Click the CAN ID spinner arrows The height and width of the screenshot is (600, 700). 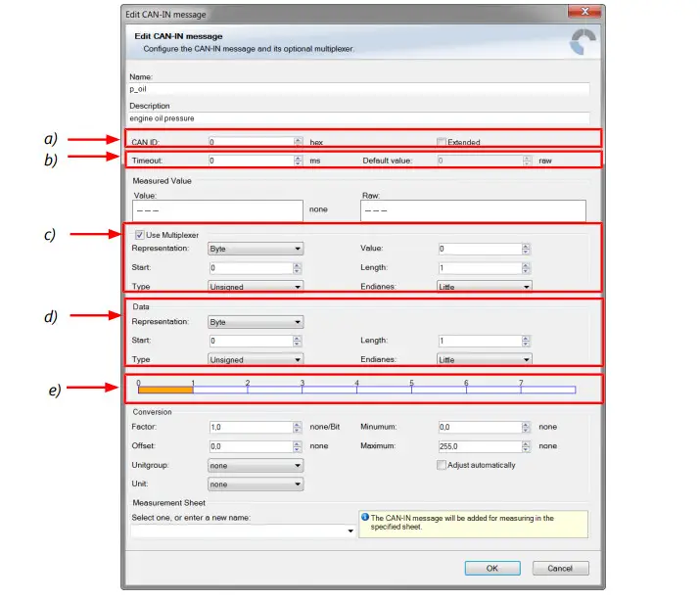point(299,142)
